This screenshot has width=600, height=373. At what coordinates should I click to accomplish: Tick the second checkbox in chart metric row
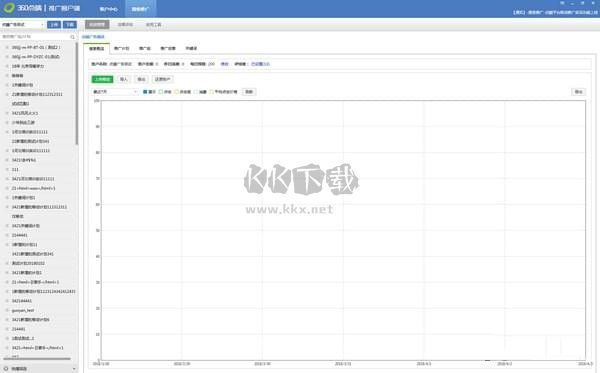coord(161,92)
